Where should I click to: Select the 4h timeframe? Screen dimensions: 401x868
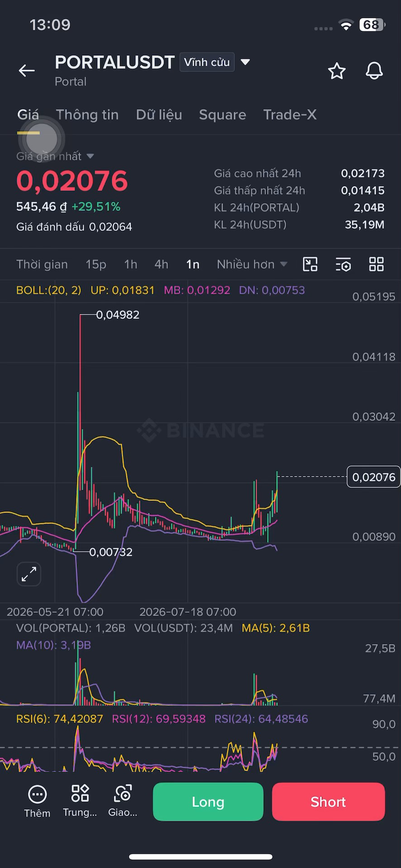[161, 264]
